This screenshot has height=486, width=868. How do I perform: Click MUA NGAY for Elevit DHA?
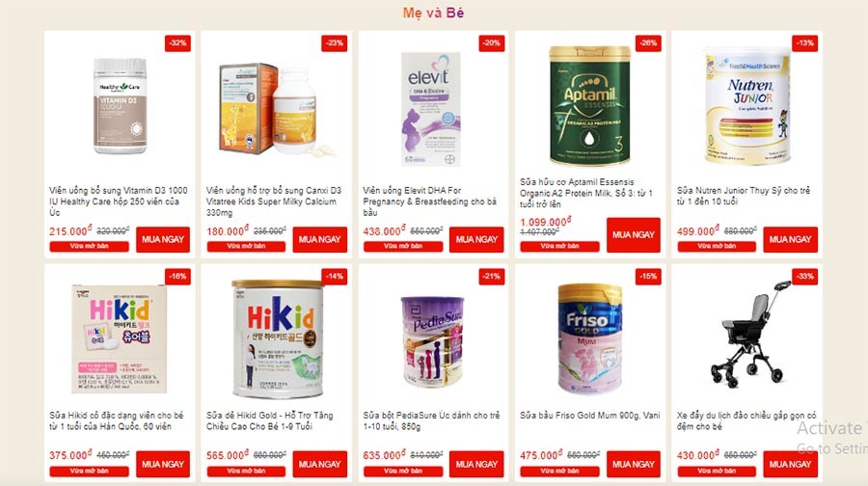tap(476, 240)
